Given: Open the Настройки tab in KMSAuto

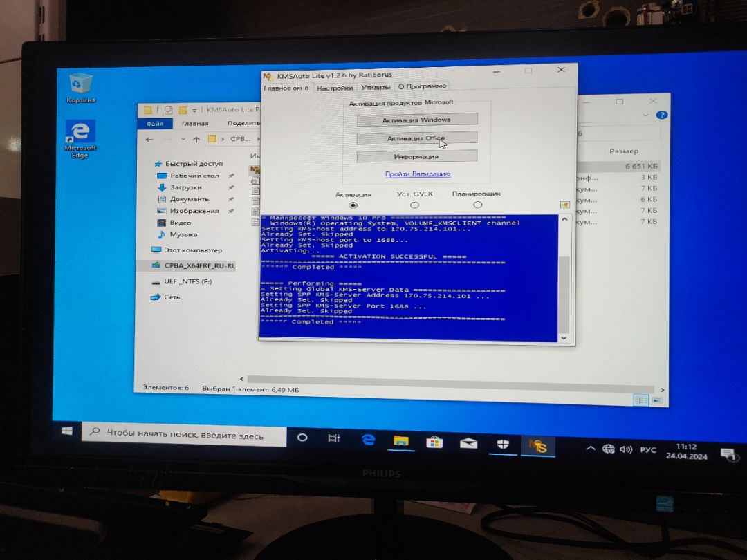Looking at the screenshot, I should [x=335, y=88].
